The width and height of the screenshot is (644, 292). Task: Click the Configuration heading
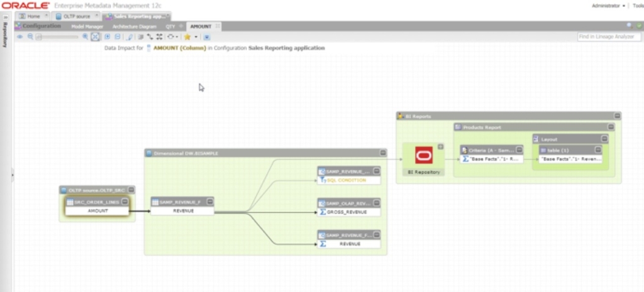42,26
